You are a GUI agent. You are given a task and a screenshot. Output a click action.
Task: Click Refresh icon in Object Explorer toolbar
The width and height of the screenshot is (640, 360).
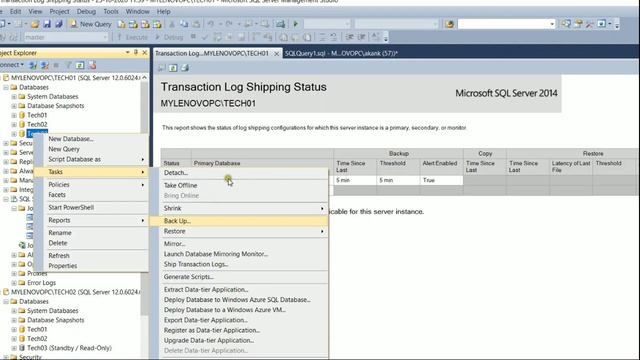(80, 65)
